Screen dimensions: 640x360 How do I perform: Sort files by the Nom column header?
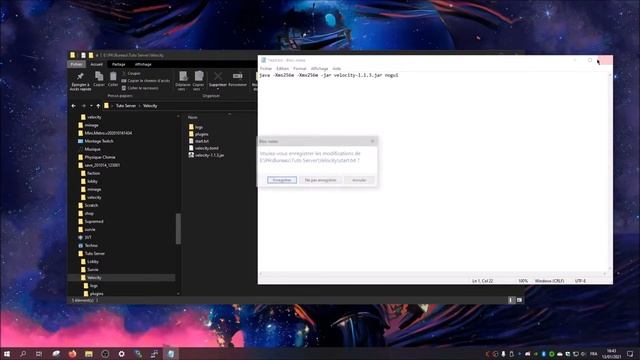tap(193, 117)
